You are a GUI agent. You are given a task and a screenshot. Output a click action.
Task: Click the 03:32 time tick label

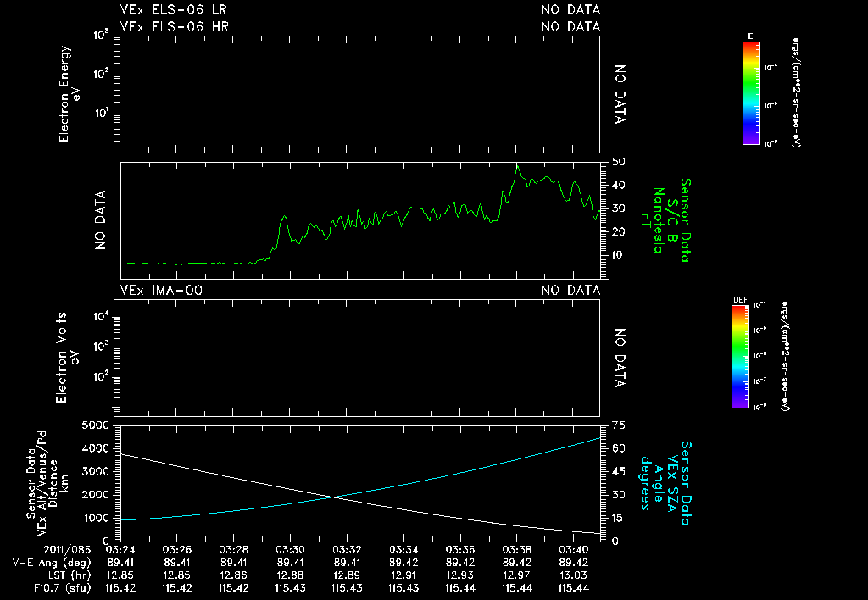tap(347, 550)
